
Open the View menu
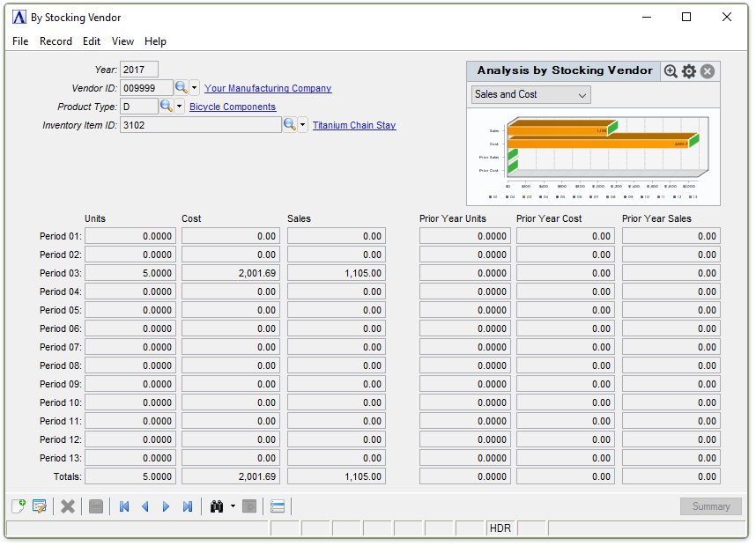pyautogui.click(x=123, y=41)
